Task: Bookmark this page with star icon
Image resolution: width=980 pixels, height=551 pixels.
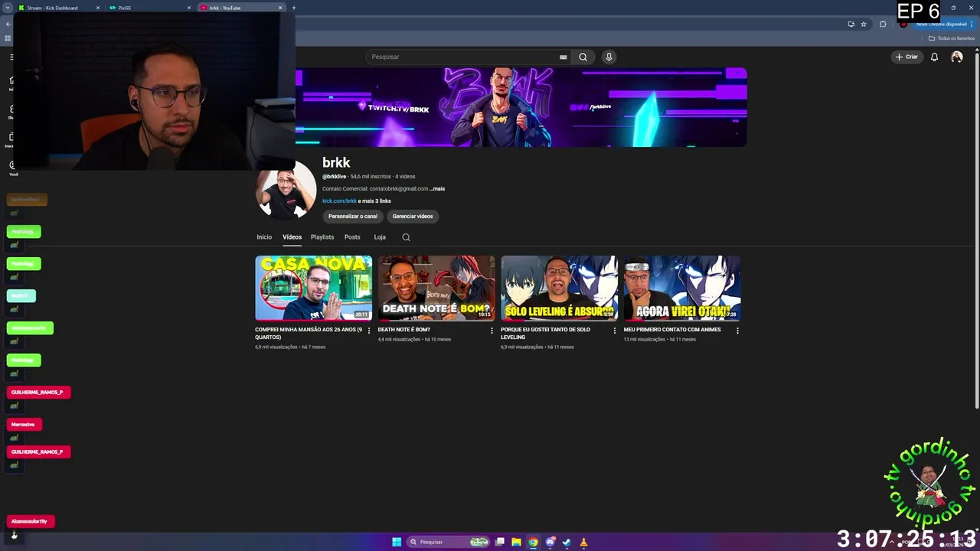Action: (864, 24)
